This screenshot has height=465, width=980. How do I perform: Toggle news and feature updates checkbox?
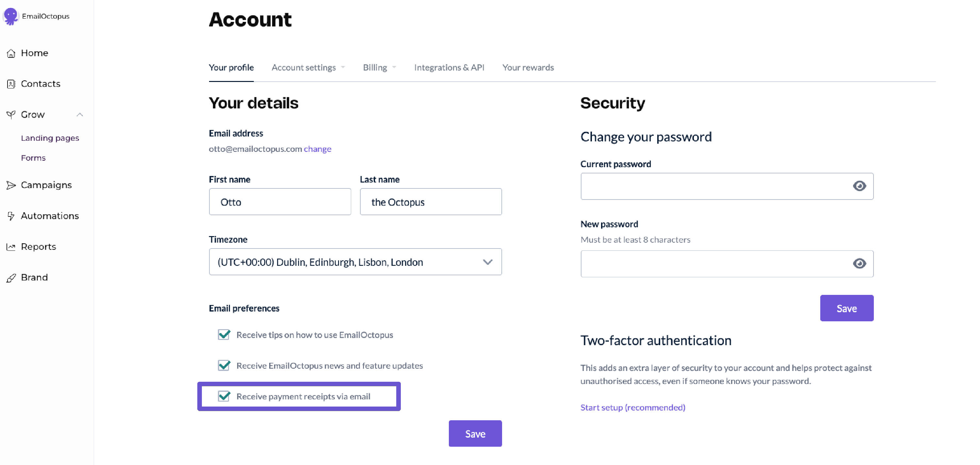pyautogui.click(x=224, y=365)
